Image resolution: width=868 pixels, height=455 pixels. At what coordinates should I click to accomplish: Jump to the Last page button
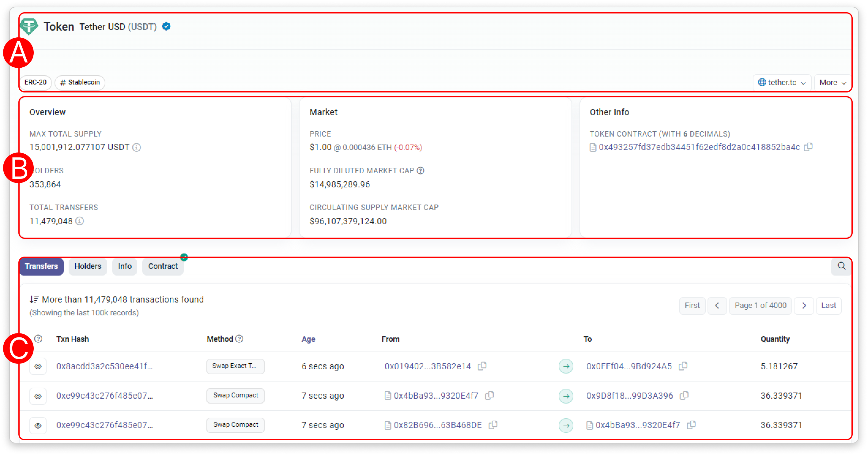click(828, 306)
